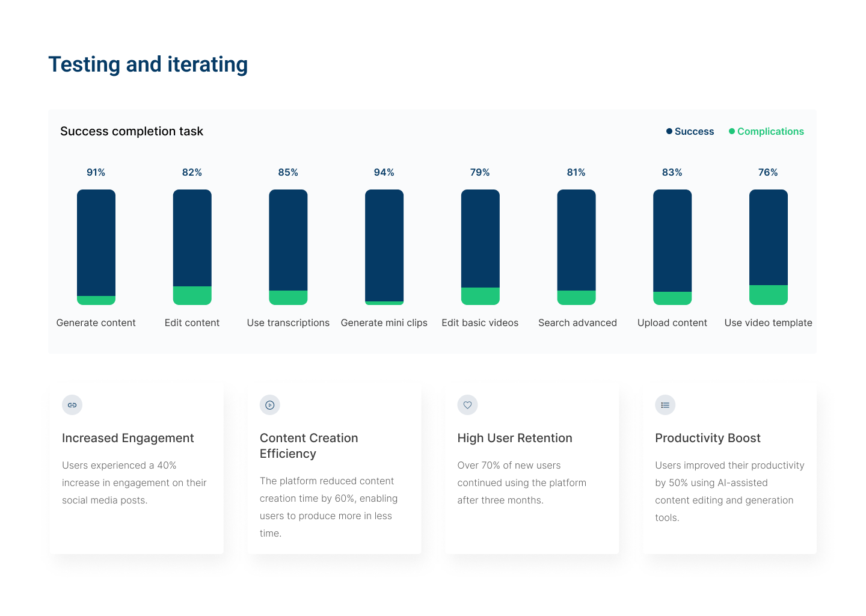Select the Upload content bar
Viewport: 866px width, 616px height.
[x=672, y=247]
